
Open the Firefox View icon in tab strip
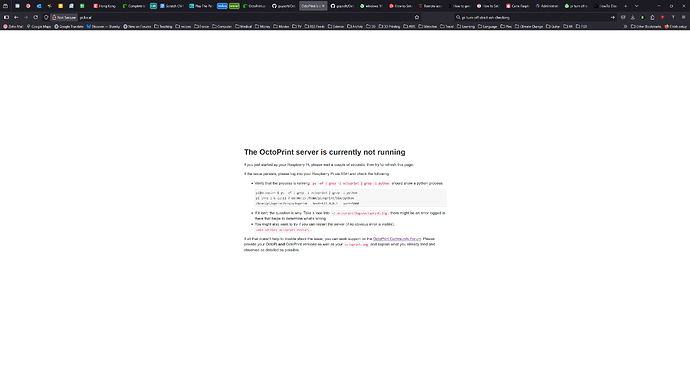(5, 6)
